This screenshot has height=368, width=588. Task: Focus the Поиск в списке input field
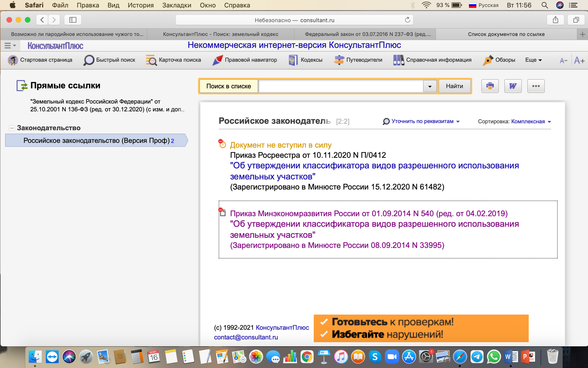tap(341, 86)
